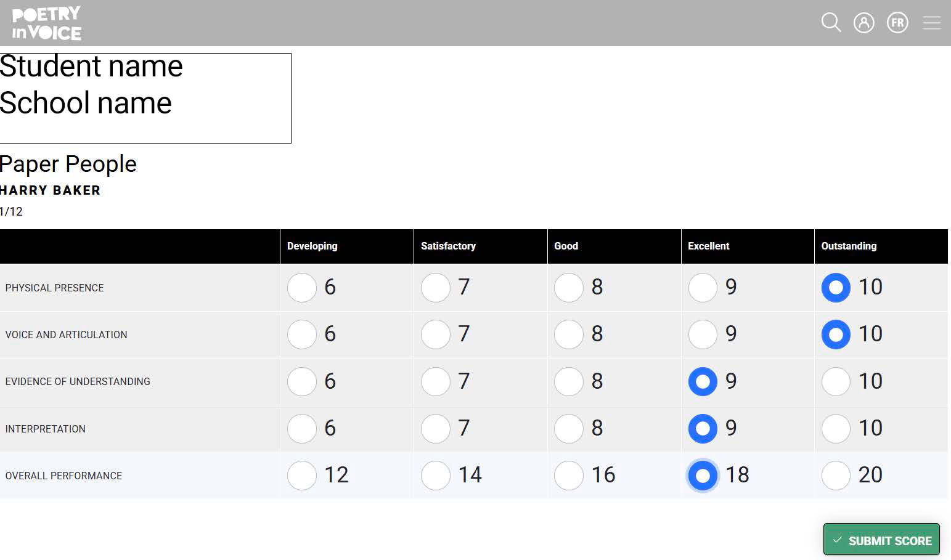Choose 14 for Overall Performance
This screenshot has width=951, height=560.
[x=436, y=476]
